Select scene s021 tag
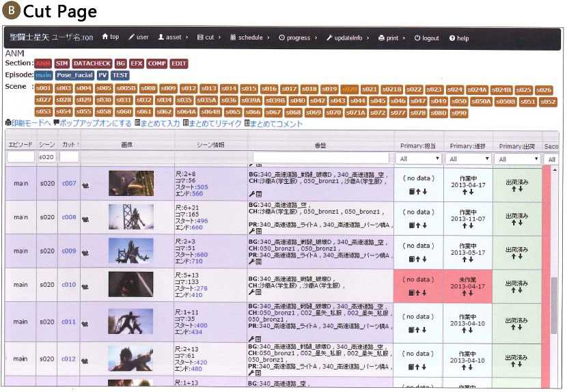This screenshot has width=567, height=392. coord(370,89)
